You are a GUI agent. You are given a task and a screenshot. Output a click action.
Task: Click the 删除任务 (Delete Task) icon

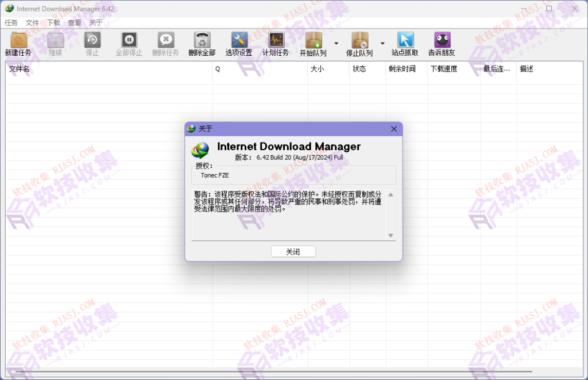165,43
